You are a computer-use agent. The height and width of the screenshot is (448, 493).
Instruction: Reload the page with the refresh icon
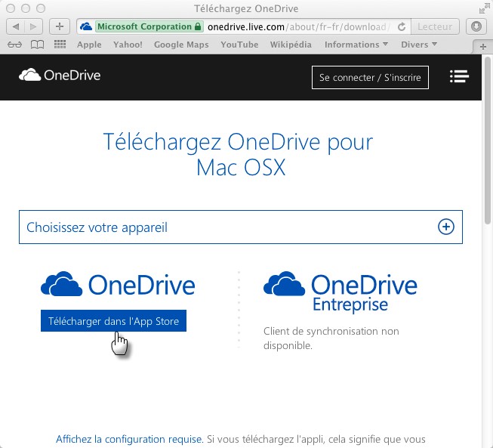pos(401,26)
